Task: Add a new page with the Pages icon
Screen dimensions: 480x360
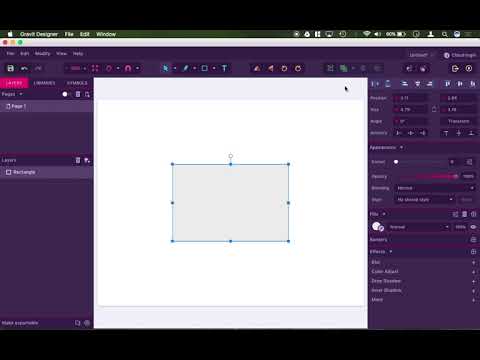Action: pos(87,94)
